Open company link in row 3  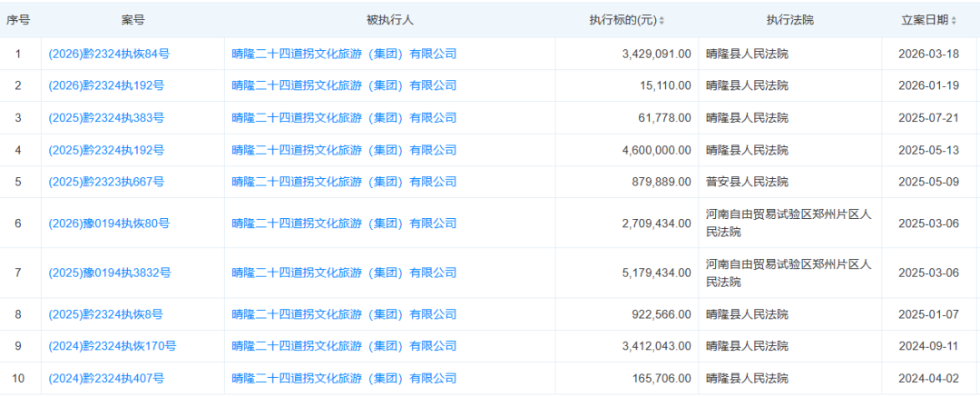344,118
